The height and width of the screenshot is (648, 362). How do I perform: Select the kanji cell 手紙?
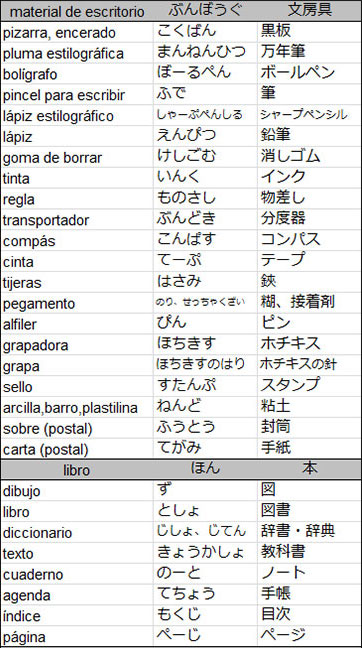click(x=309, y=448)
